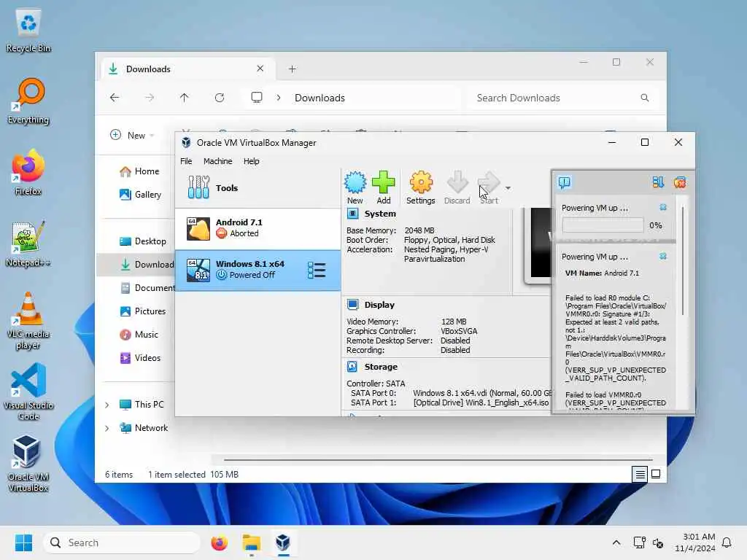Click the Powering VM up progress bar
747x560 pixels.
[x=603, y=225]
